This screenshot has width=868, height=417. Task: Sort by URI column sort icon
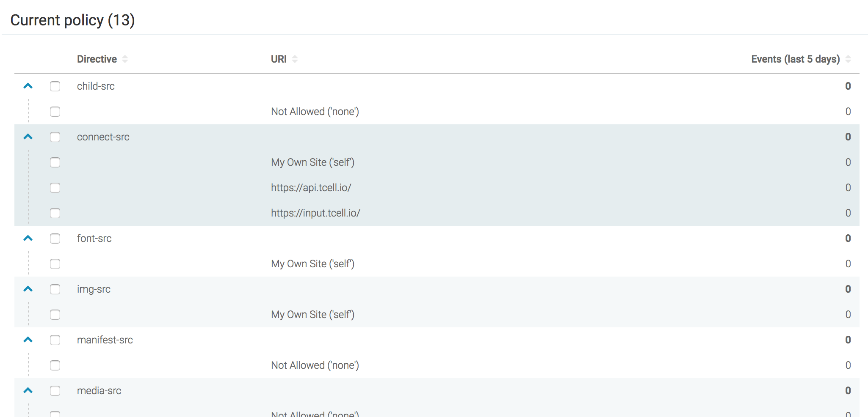coord(295,59)
